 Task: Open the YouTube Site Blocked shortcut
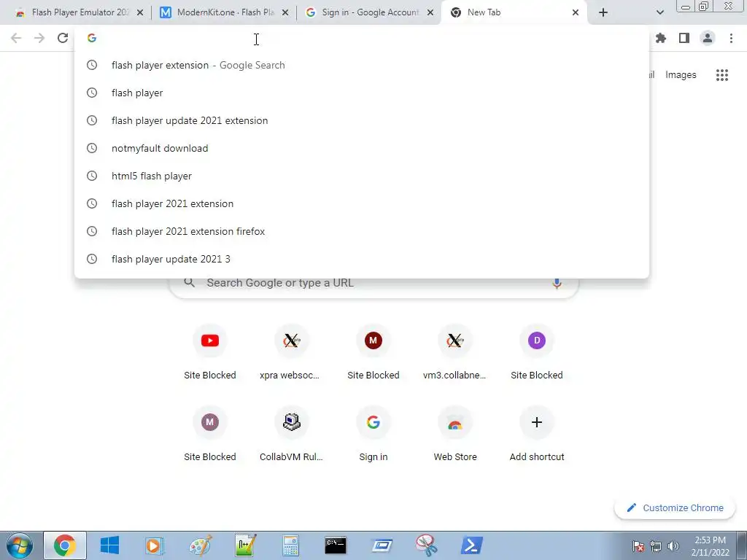[209, 352]
